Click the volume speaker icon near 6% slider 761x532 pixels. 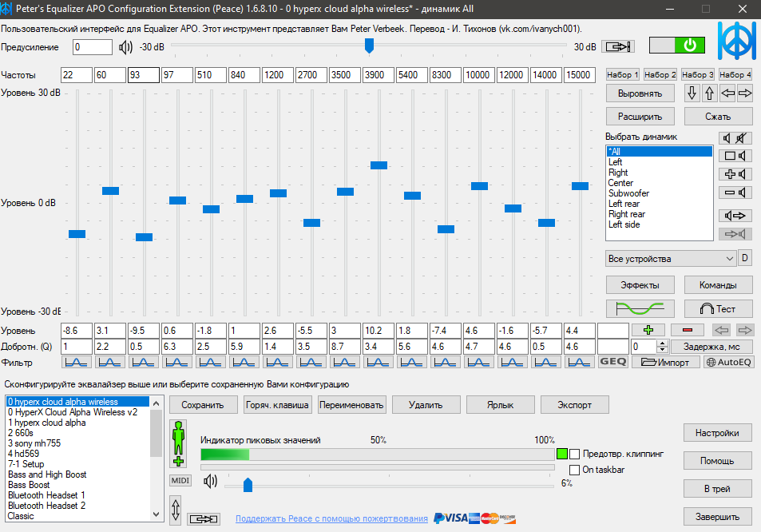tap(210, 482)
